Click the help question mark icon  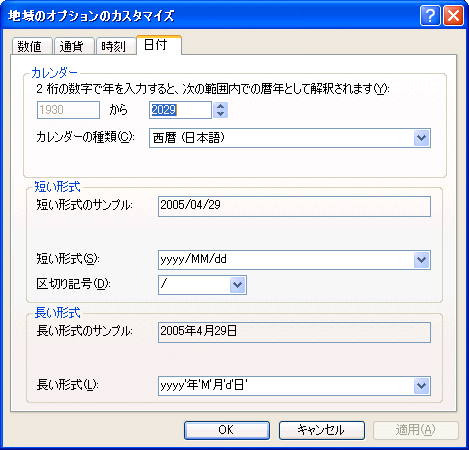pos(430,15)
